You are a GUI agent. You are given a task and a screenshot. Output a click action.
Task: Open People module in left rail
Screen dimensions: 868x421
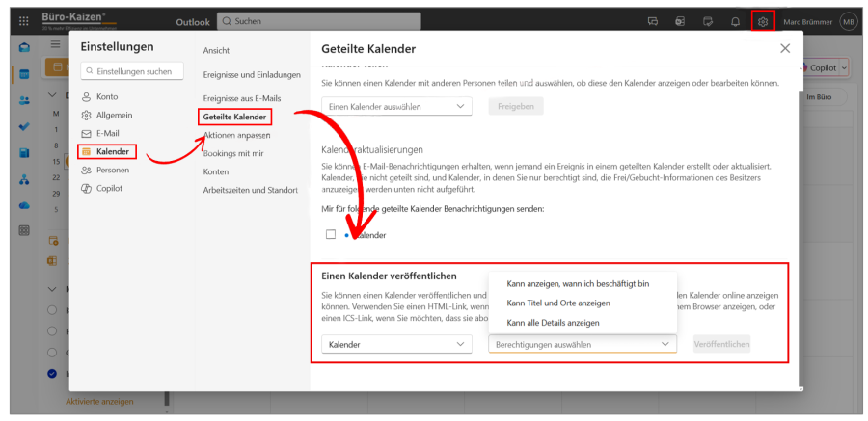(24, 101)
